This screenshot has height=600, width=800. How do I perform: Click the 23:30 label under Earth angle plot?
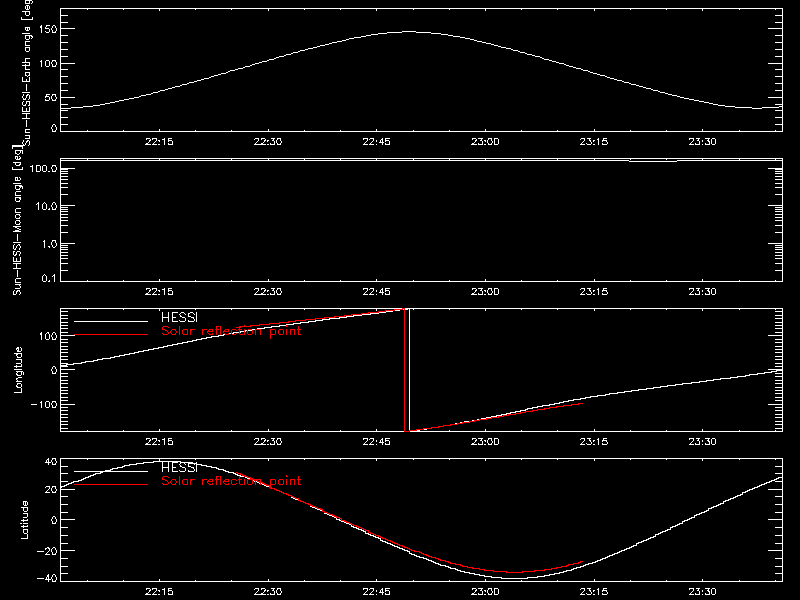[703, 141]
